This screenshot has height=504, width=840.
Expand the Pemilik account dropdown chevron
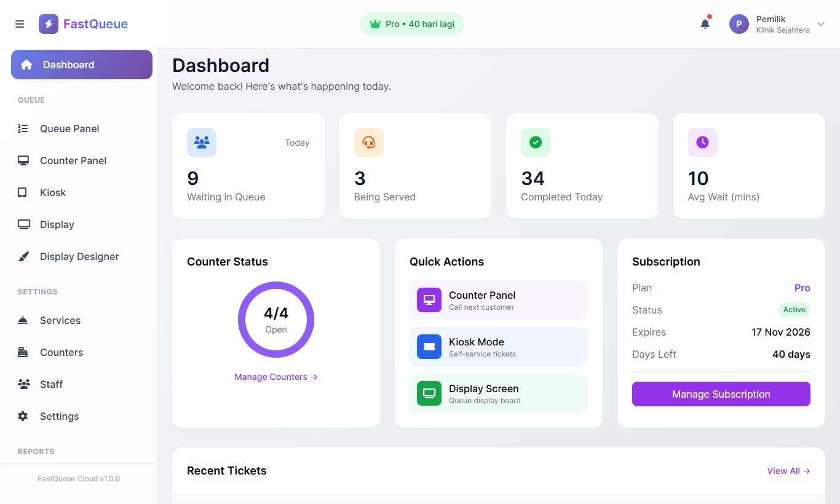tap(821, 24)
